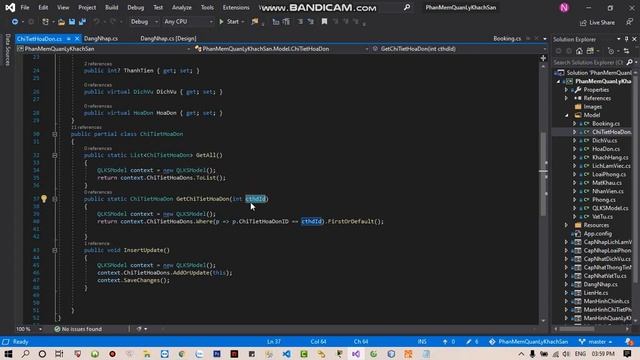Click the search icon in title bar

407,7
